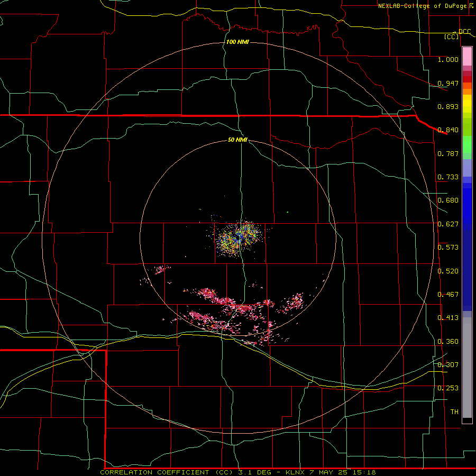The width and height of the screenshot is (476, 476).
Task: Click the 0.893 color scale label
Action: pyautogui.click(x=448, y=106)
